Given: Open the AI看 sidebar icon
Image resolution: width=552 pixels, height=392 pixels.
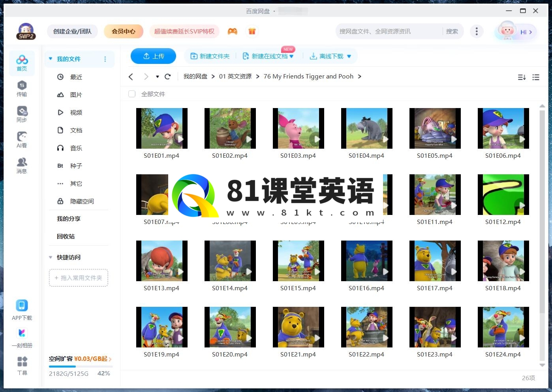Looking at the screenshot, I should tap(22, 140).
